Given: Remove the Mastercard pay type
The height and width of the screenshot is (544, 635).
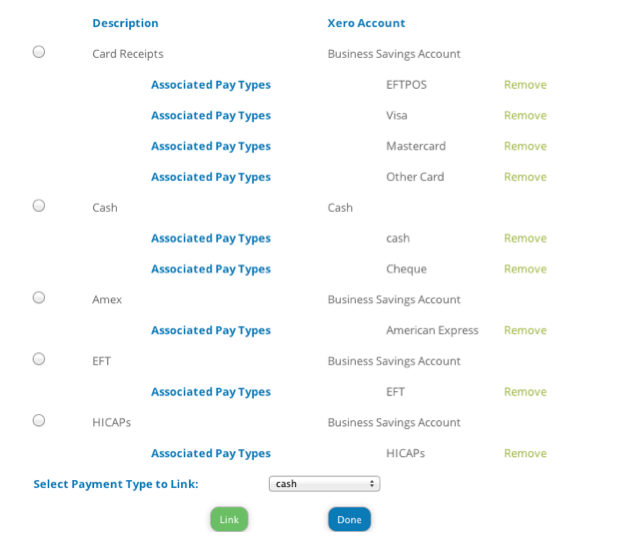Looking at the screenshot, I should 525,146.
